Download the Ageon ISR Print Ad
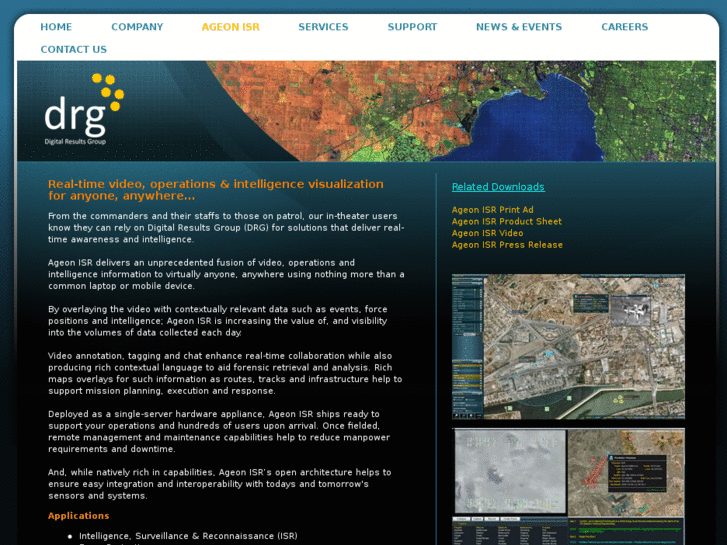 (492, 210)
